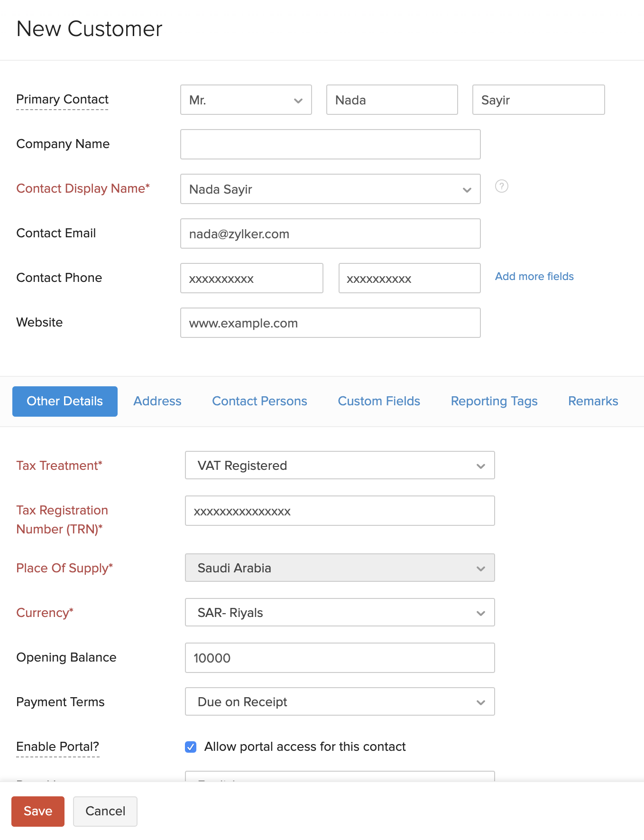Open the Remarks tab
The image size is (644, 840).
click(593, 401)
